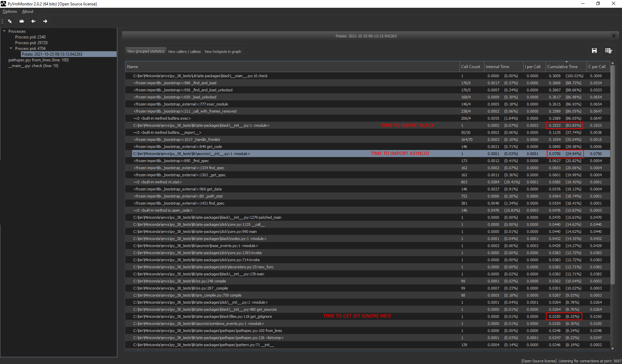Save the pstats data with the floppy disk icon

click(594, 51)
